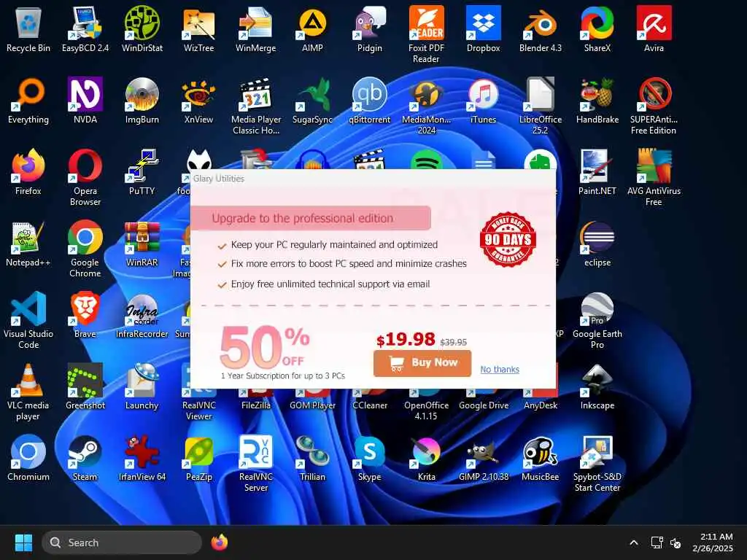747x560 pixels.
Task: Select the Greenshot desktop icon
Action: [85, 386]
